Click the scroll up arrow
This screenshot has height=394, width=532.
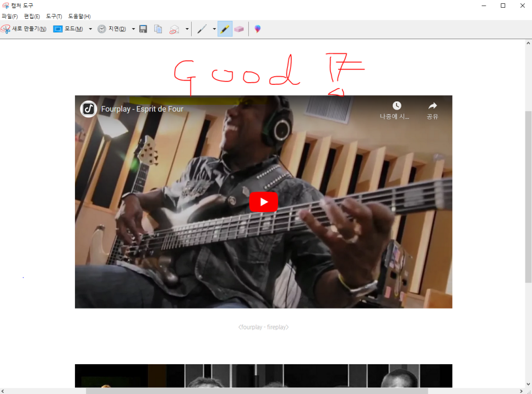click(528, 43)
